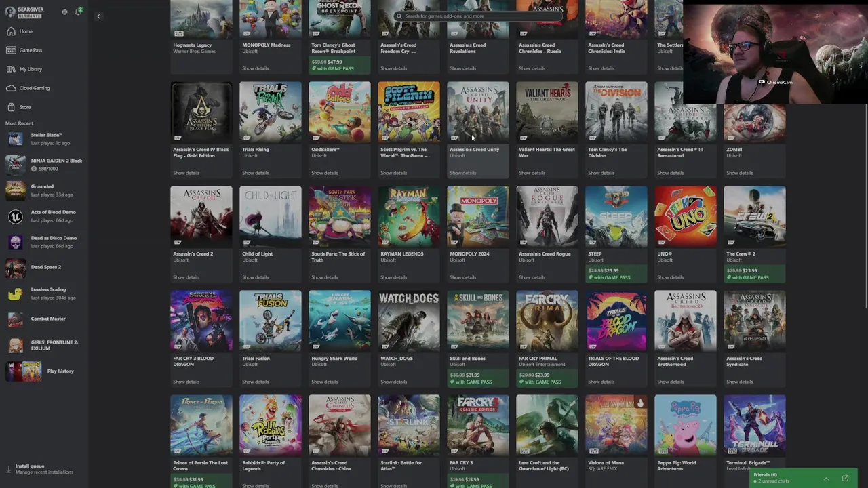Screen dimensions: 868x488
Task: Open the Store in the sidebar
Action: (x=43, y=107)
